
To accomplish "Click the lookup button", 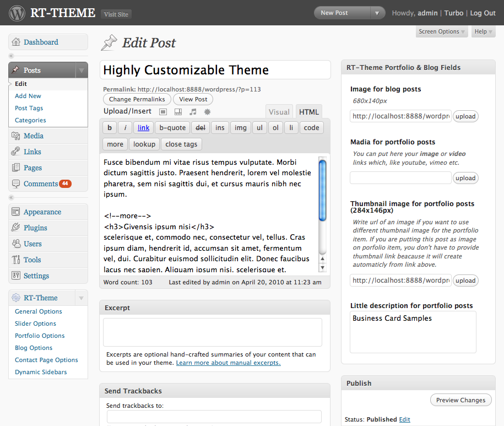I will point(144,144).
